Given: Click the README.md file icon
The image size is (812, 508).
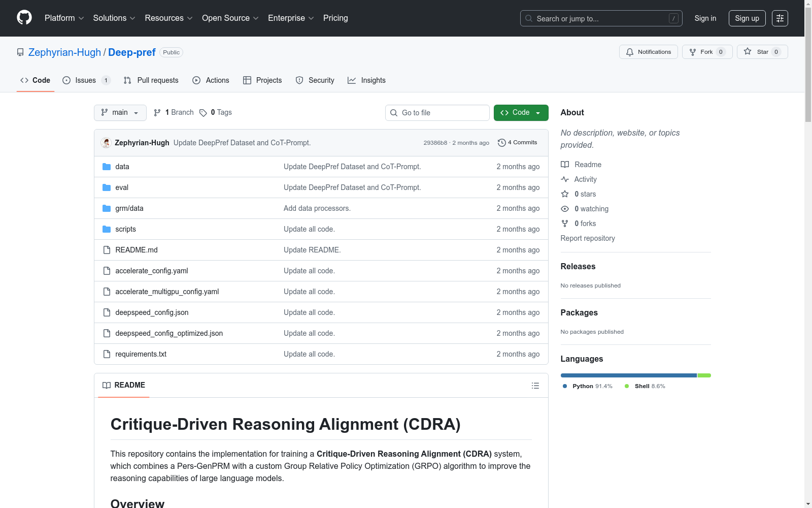Looking at the screenshot, I should [107, 250].
